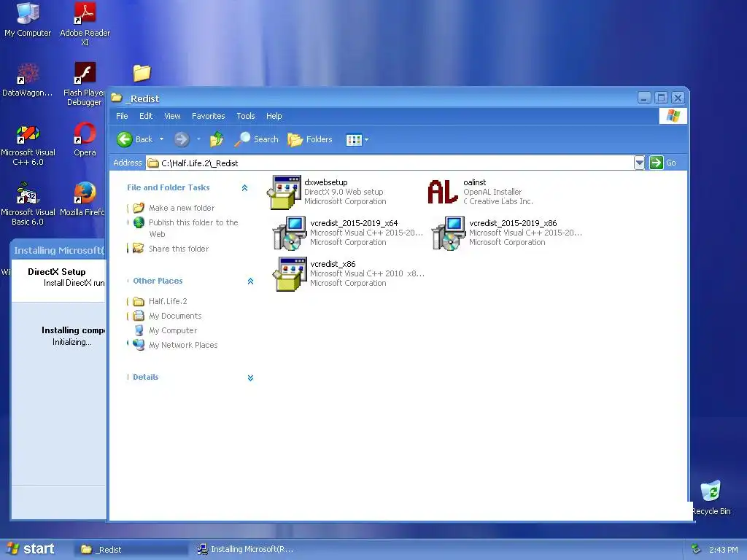Expand the Details section
Screen dimensions: 747x560
(x=251, y=378)
